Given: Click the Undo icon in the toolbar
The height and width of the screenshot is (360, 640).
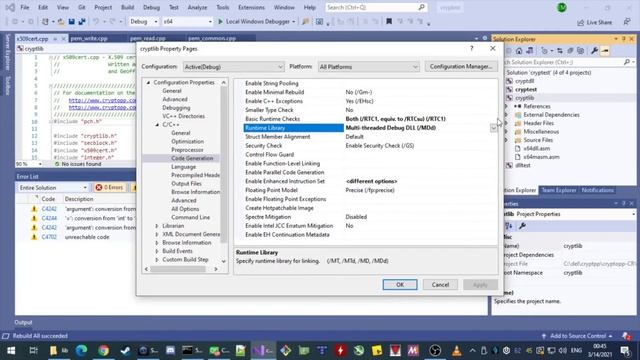Looking at the screenshot, I should click(96, 22).
